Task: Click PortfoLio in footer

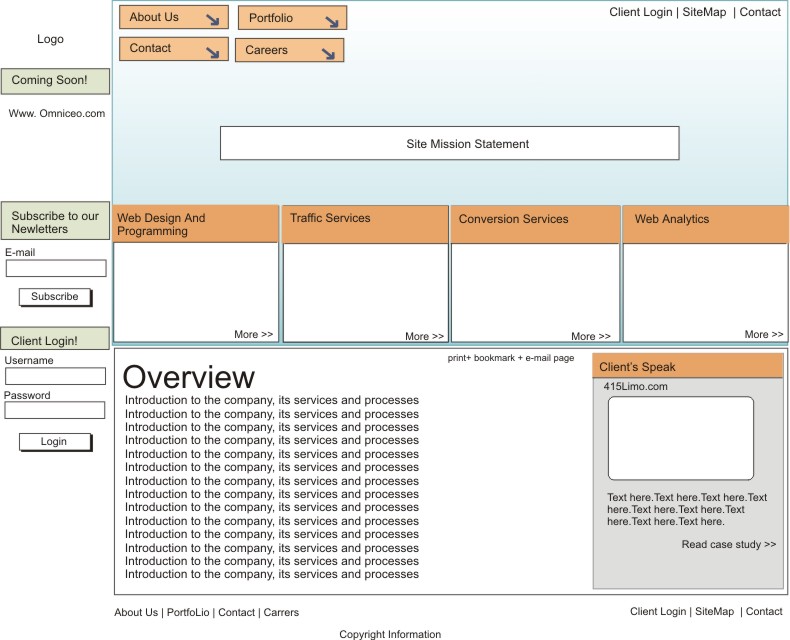Action: point(188,612)
